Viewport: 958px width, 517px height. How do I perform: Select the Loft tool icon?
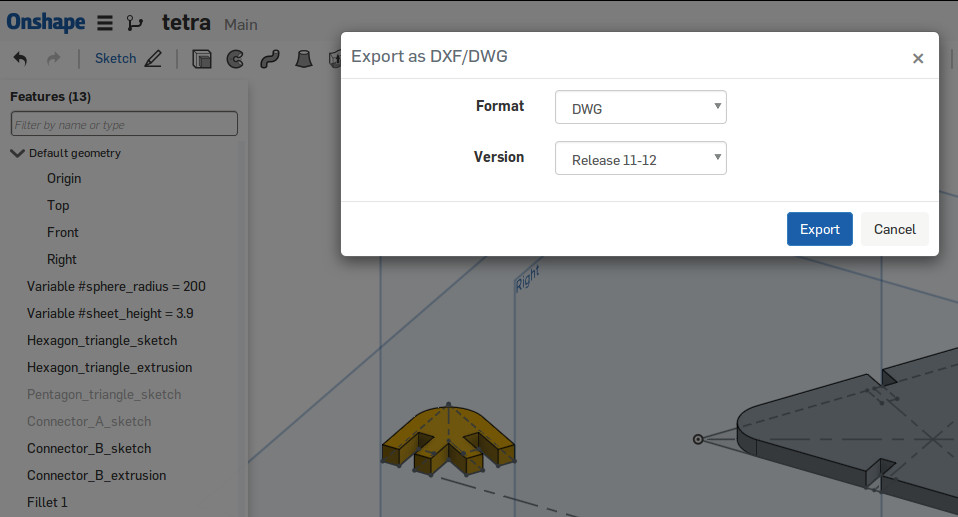click(304, 59)
